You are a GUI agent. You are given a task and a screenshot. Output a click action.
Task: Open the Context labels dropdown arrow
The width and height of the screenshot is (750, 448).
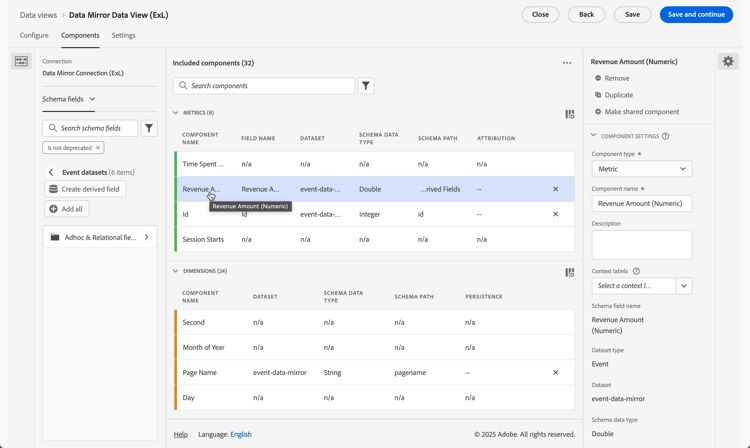click(684, 286)
